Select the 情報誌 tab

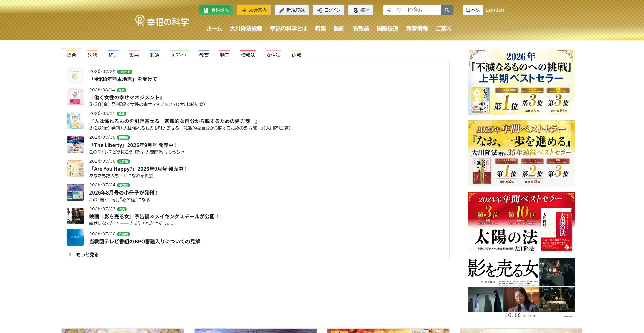[x=248, y=55]
